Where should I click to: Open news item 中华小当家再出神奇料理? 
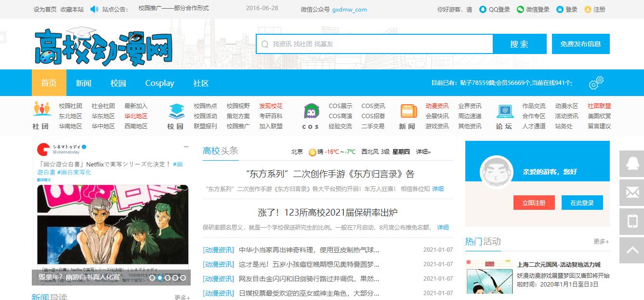click(309, 250)
